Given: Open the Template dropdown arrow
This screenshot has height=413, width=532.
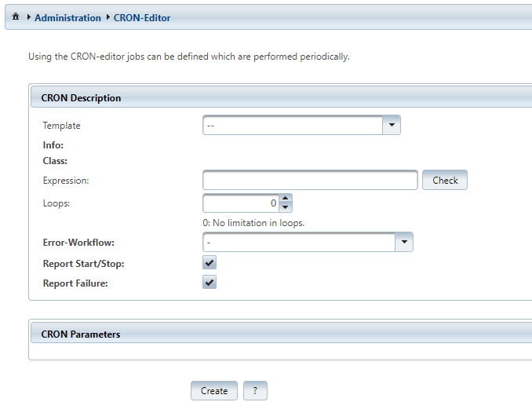Looking at the screenshot, I should [x=391, y=125].
